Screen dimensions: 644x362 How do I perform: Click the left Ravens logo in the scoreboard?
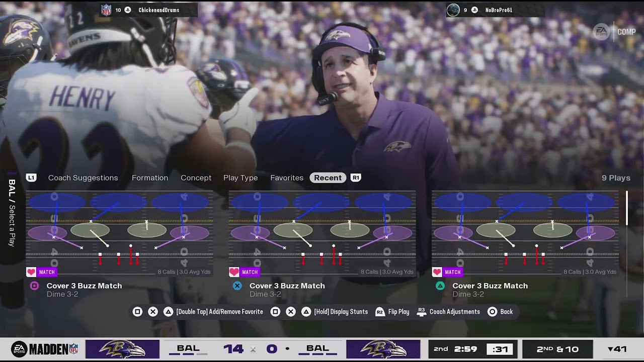coord(122,349)
